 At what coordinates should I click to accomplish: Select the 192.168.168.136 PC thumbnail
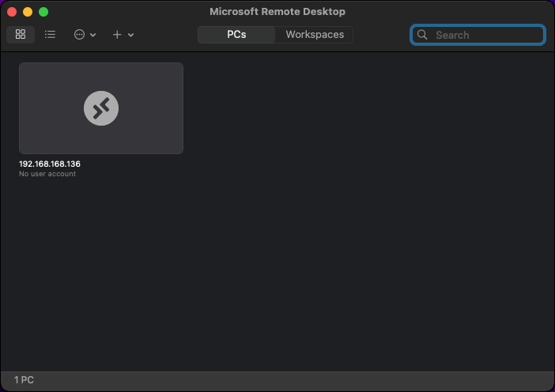[x=101, y=108]
